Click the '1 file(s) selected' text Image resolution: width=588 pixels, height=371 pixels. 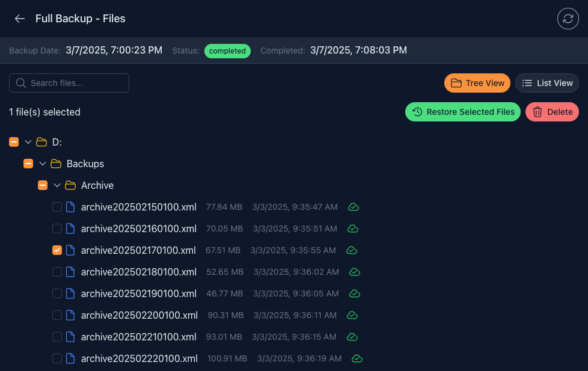(44, 112)
